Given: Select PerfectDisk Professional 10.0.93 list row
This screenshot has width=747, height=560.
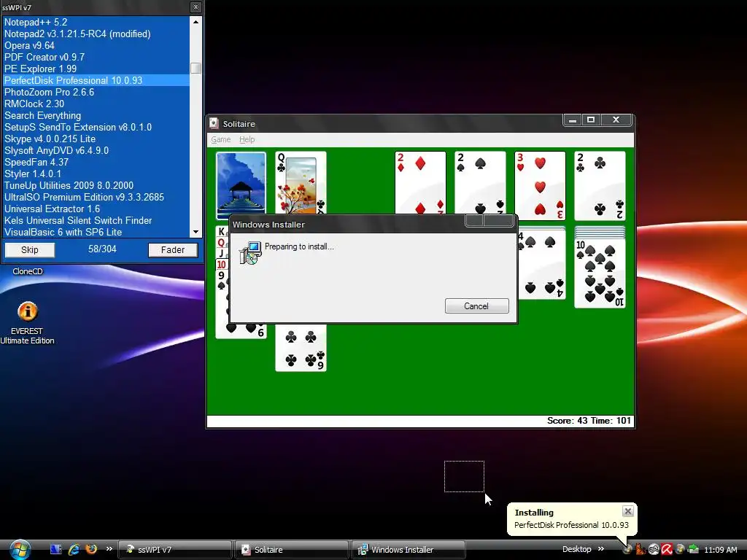Looking at the screenshot, I should pyautogui.click(x=96, y=80).
